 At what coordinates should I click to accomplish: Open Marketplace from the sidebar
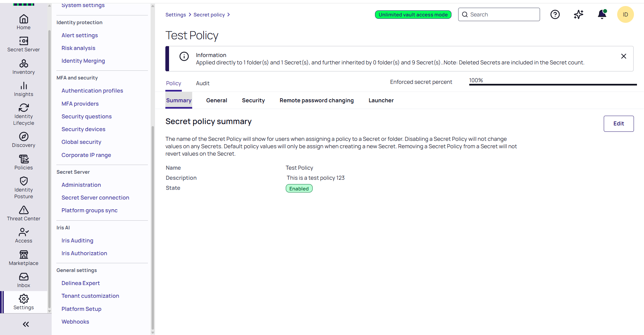[x=23, y=255]
